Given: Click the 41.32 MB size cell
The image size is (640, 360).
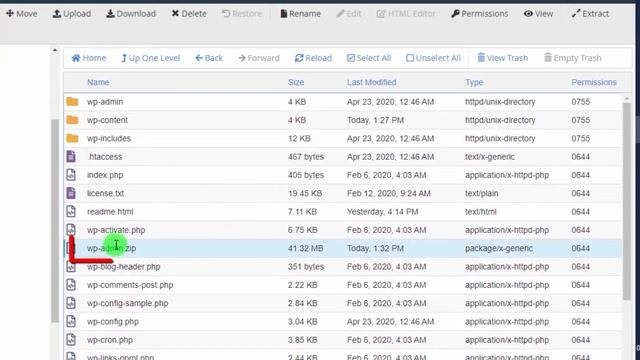Looking at the screenshot, I should tap(305, 249).
